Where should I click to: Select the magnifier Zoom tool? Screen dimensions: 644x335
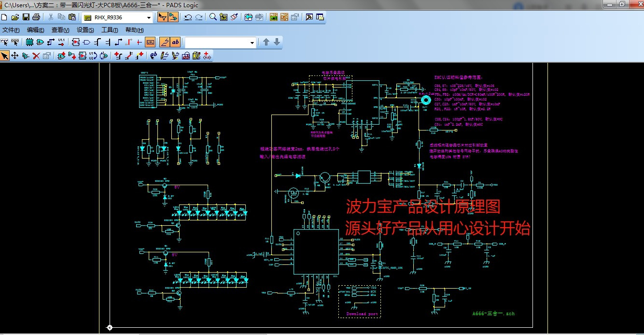(x=213, y=17)
